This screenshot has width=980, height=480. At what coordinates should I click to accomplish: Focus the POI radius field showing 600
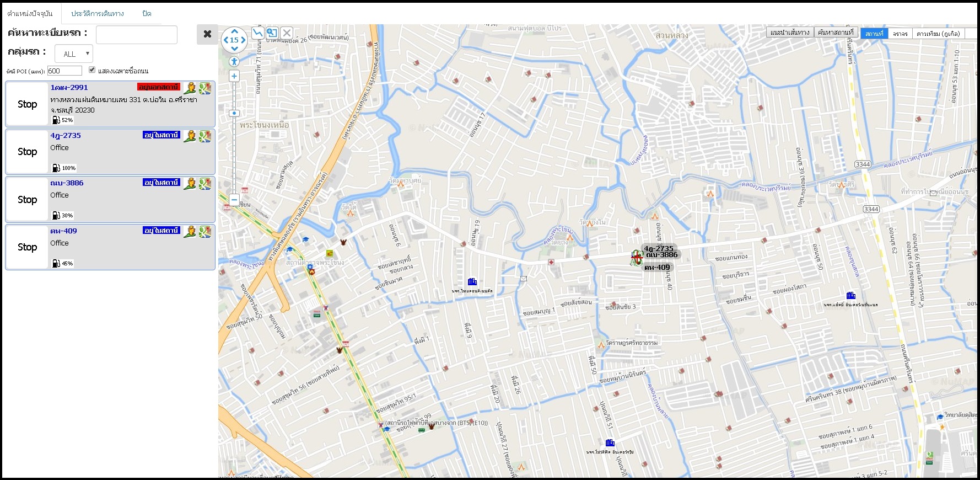point(64,71)
